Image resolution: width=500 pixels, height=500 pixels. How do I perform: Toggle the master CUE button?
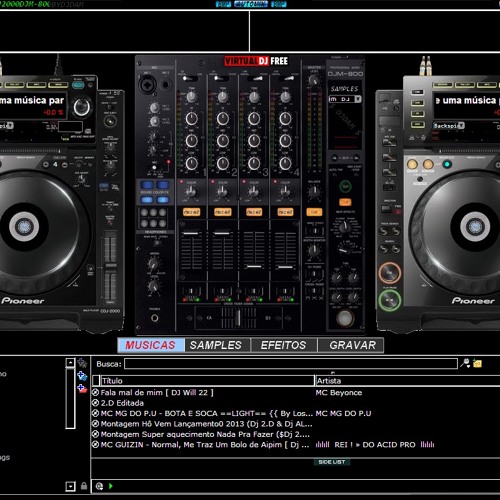314,212
